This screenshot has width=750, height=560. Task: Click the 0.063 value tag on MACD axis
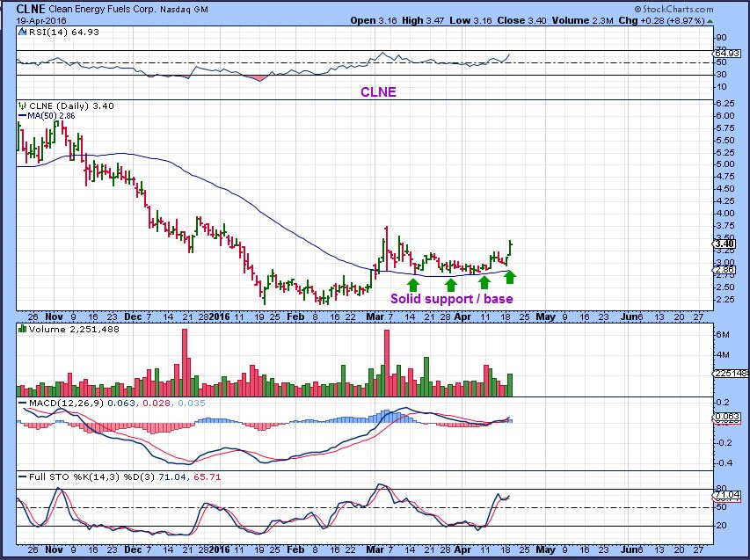click(x=726, y=417)
